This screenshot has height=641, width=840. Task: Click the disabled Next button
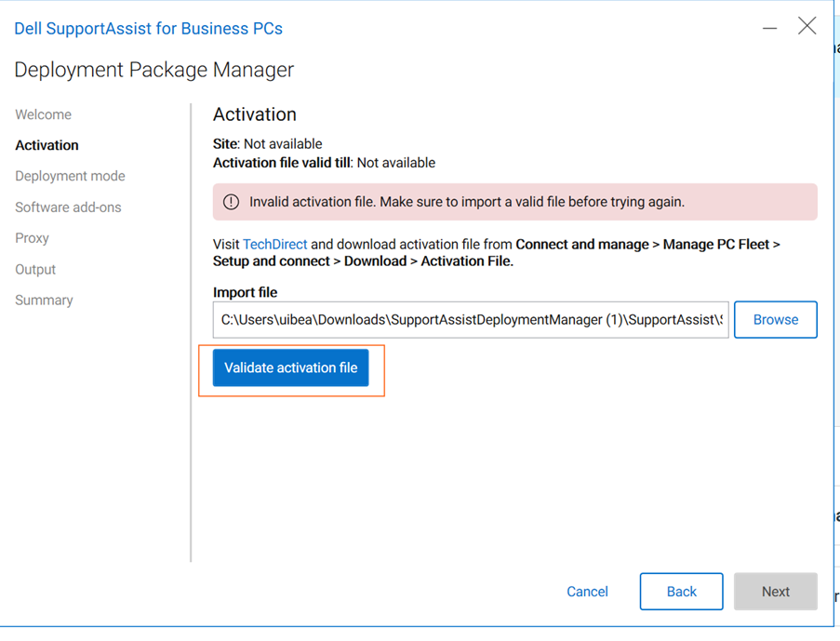tap(775, 592)
